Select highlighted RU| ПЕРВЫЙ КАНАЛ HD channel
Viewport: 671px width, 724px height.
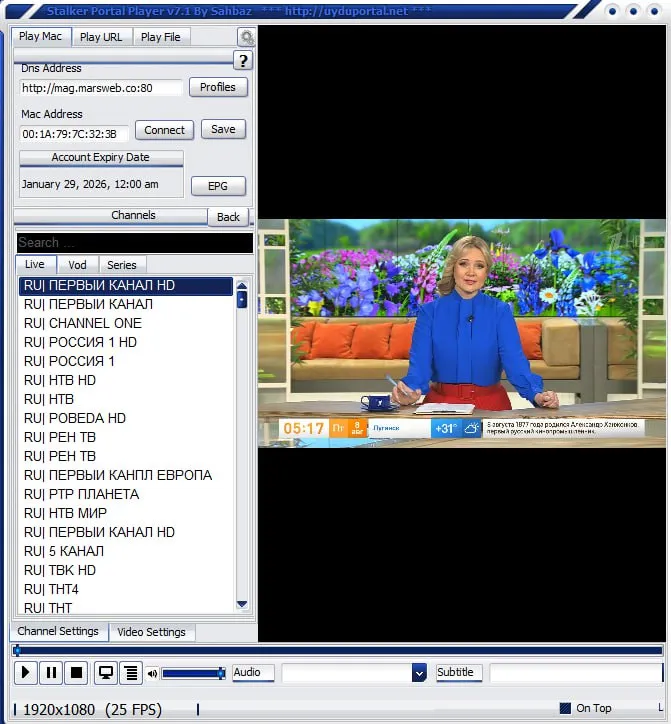[x=126, y=286]
